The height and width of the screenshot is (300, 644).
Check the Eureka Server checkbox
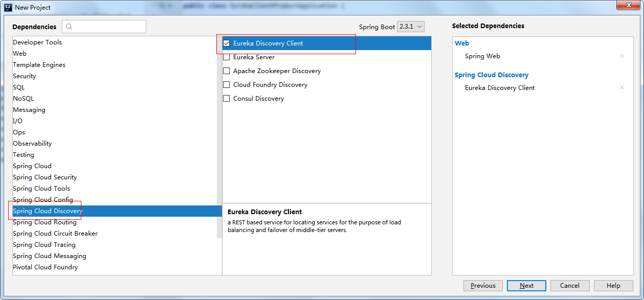click(227, 57)
